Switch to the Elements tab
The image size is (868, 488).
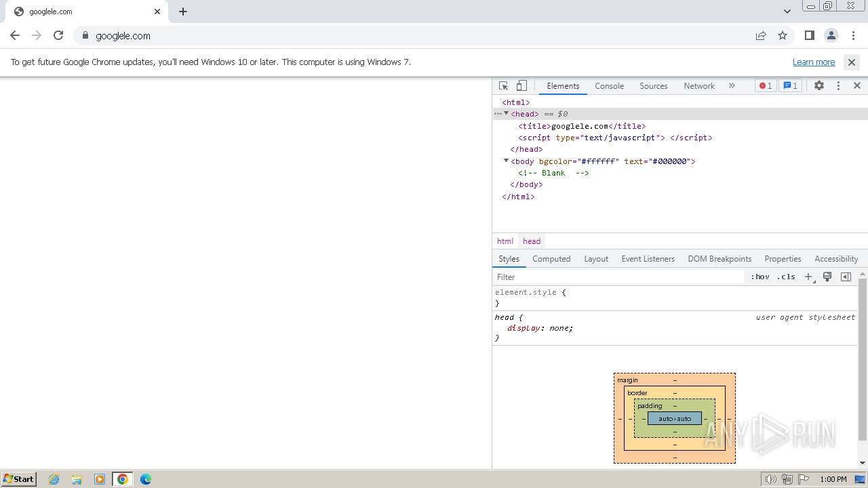pyautogui.click(x=563, y=86)
